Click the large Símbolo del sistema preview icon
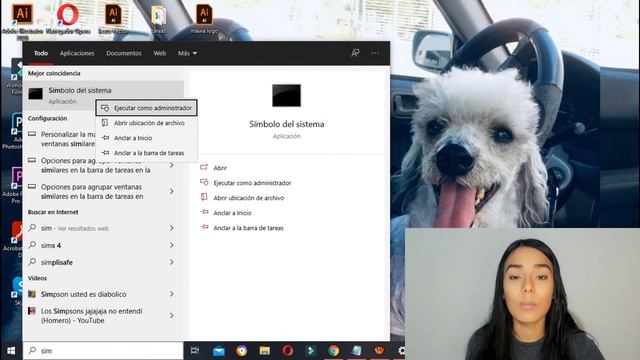Screen dimensions: 640x360 (x=286, y=96)
